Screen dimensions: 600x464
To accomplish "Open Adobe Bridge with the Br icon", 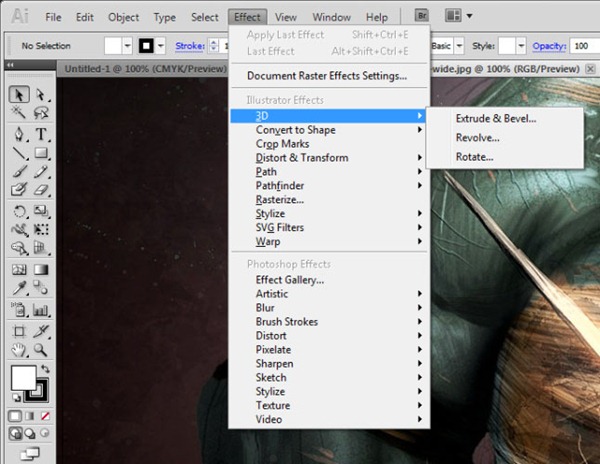I will 422,16.
